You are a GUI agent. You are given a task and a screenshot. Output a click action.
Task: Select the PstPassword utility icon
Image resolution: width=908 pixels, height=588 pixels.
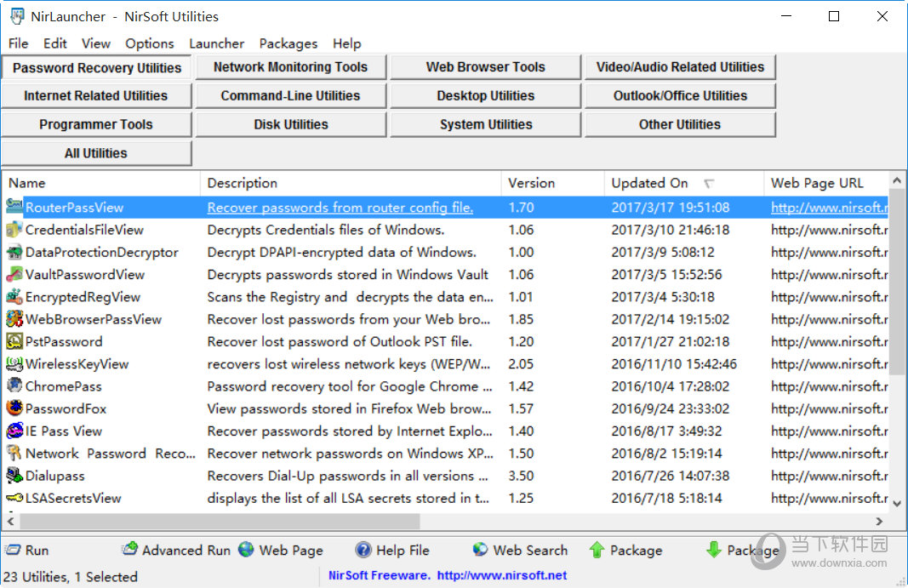[x=14, y=341]
